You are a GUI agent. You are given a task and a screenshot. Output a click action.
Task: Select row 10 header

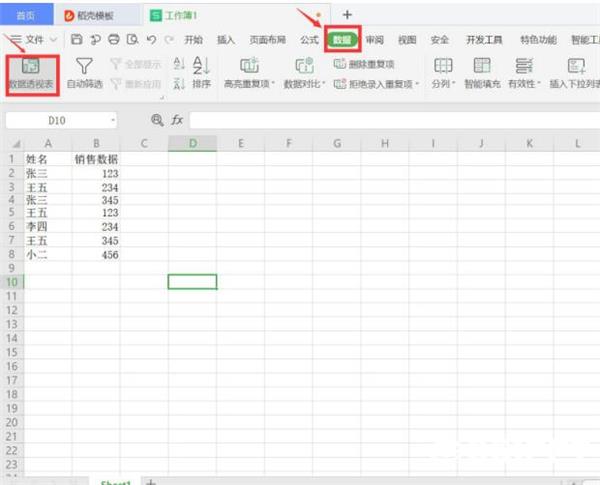(x=12, y=282)
